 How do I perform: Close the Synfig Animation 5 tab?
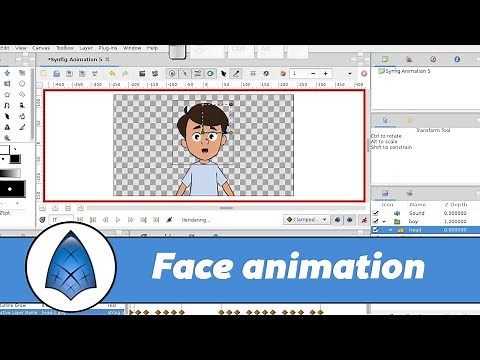coord(107,59)
